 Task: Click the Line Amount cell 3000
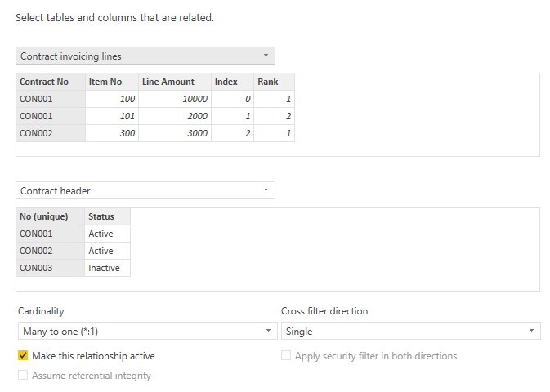[175, 133]
